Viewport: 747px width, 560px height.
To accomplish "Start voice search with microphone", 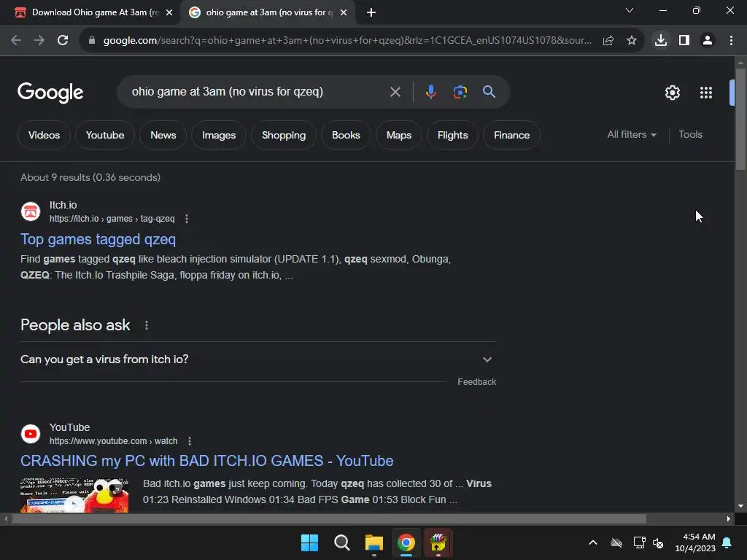I will coord(430,92).
